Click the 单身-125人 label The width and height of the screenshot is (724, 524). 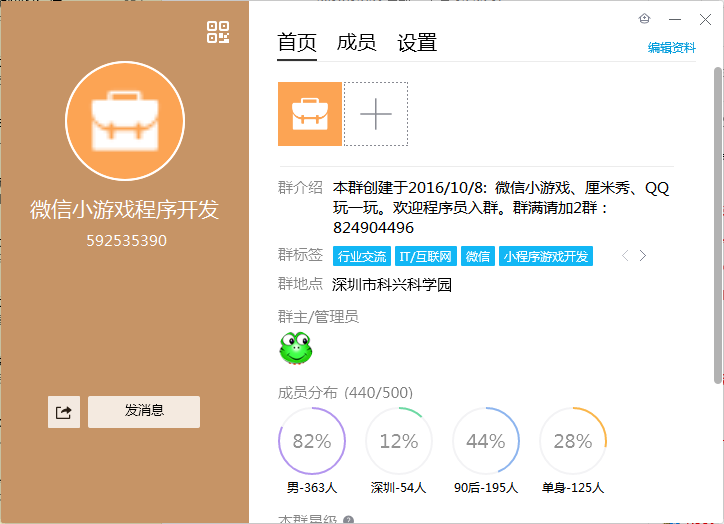pos(573,488)
